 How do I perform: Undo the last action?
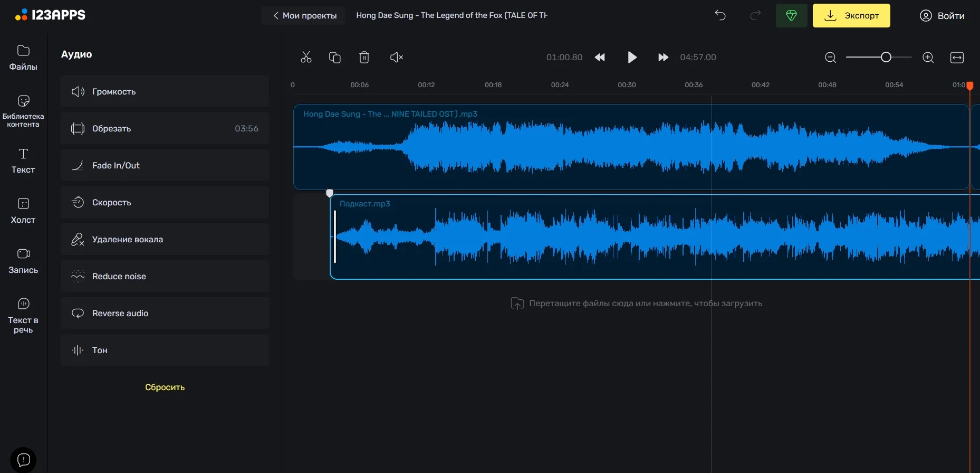click(x=720, y=15)
